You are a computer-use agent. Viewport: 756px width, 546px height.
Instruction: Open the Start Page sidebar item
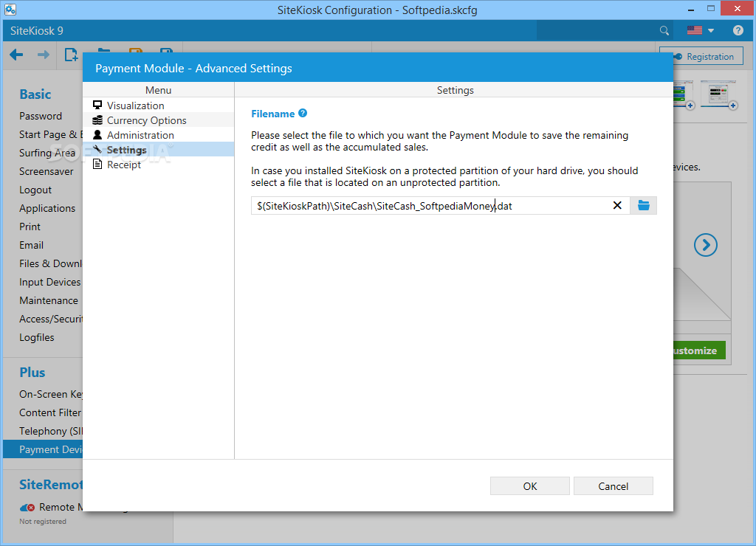point(51,134)
